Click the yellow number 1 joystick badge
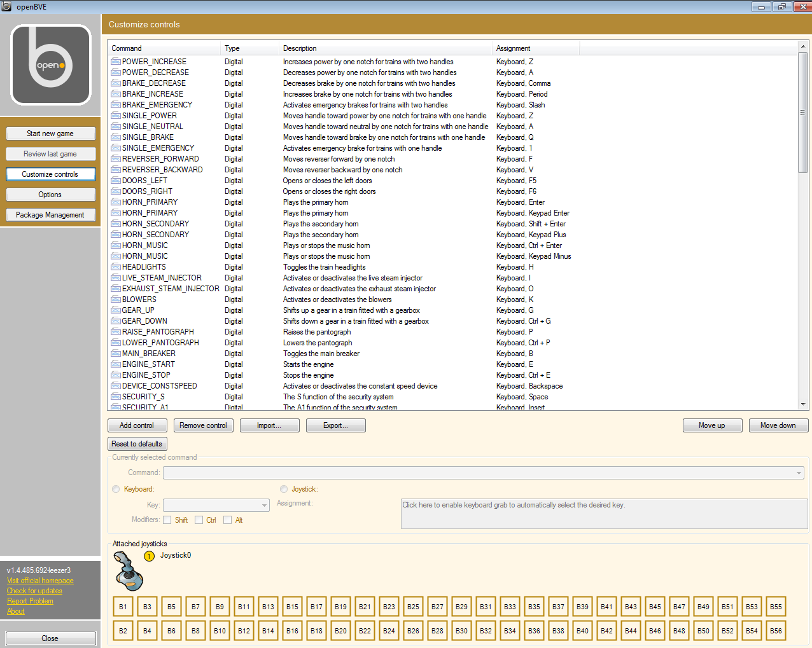This screenshot has width=812, height=648. click(x=150, y=556)
